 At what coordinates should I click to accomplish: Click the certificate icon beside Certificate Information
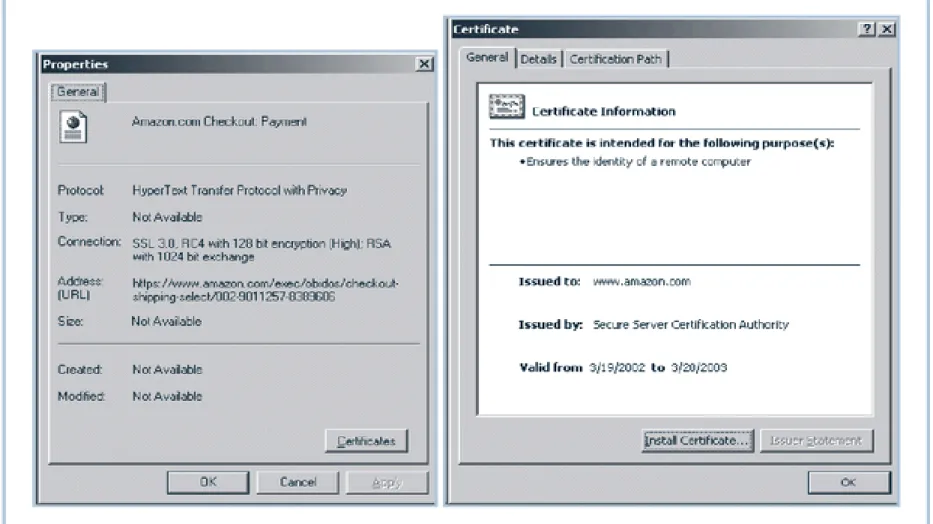506,107
